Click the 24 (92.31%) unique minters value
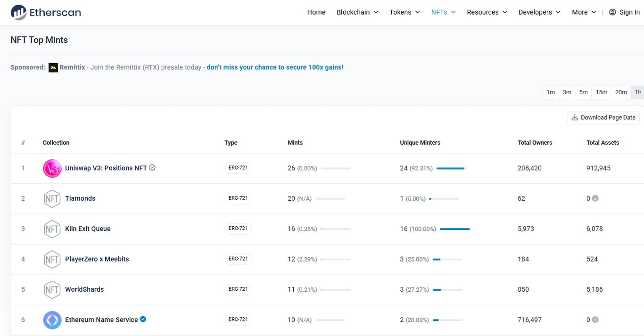 pos(416,168)
